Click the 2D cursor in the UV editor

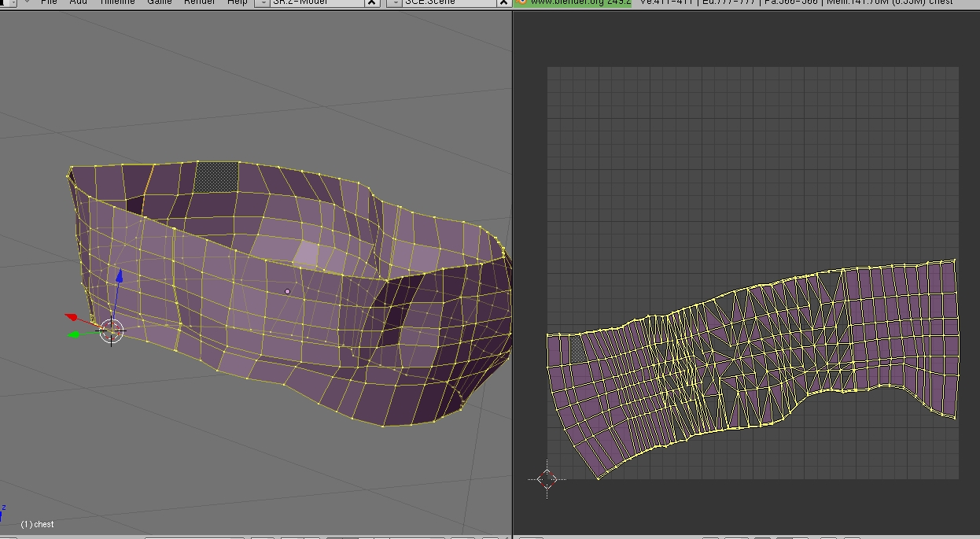(547, 478)
